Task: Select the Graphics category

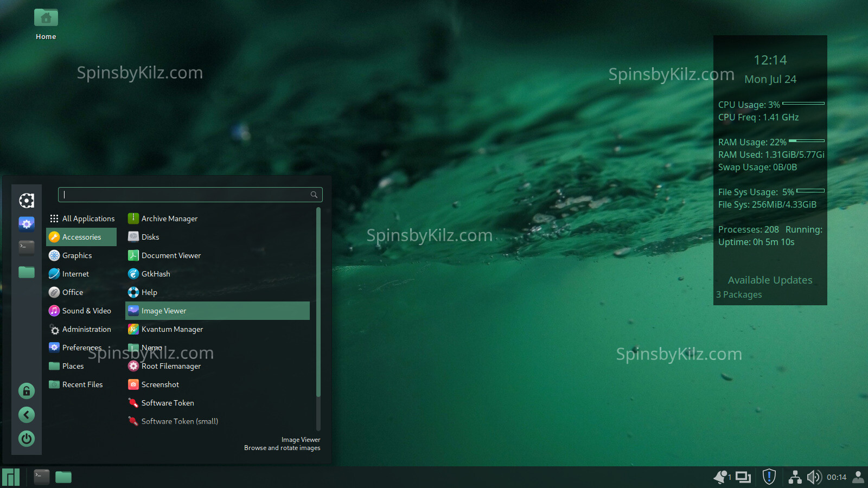Action: click(81, 255)
